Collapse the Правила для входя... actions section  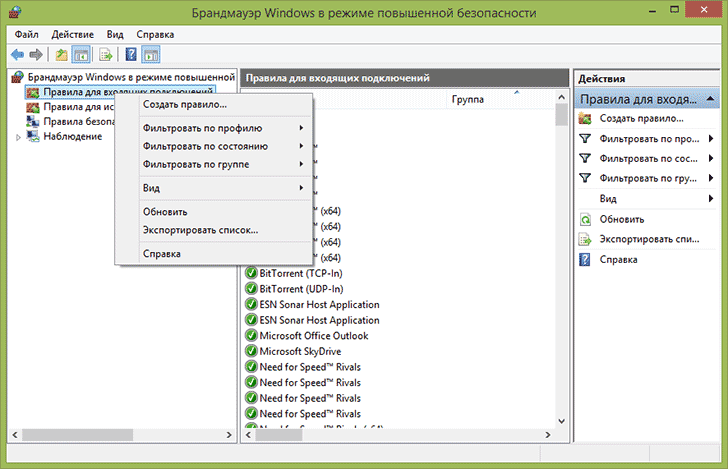pos(710,99)
